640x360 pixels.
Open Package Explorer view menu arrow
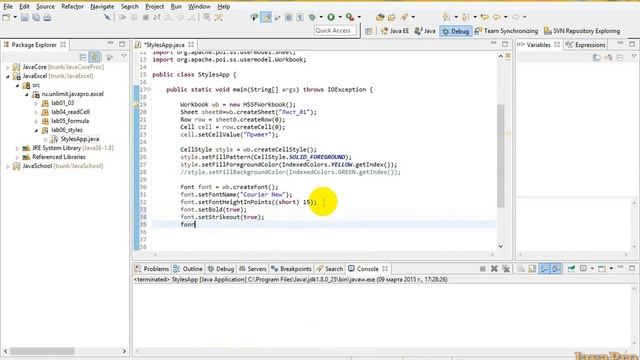[x=124, y=56]
